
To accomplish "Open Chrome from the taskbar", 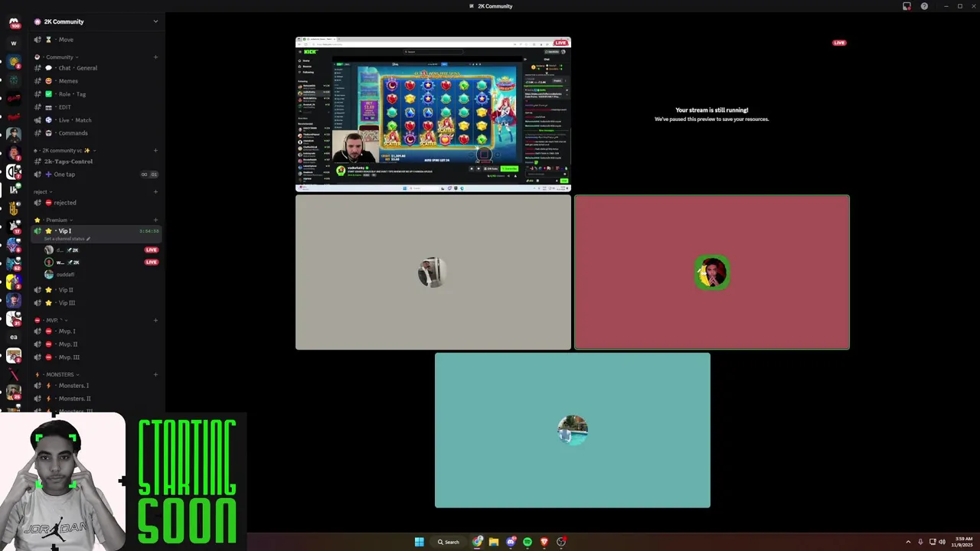I will [x=478, y=542].
